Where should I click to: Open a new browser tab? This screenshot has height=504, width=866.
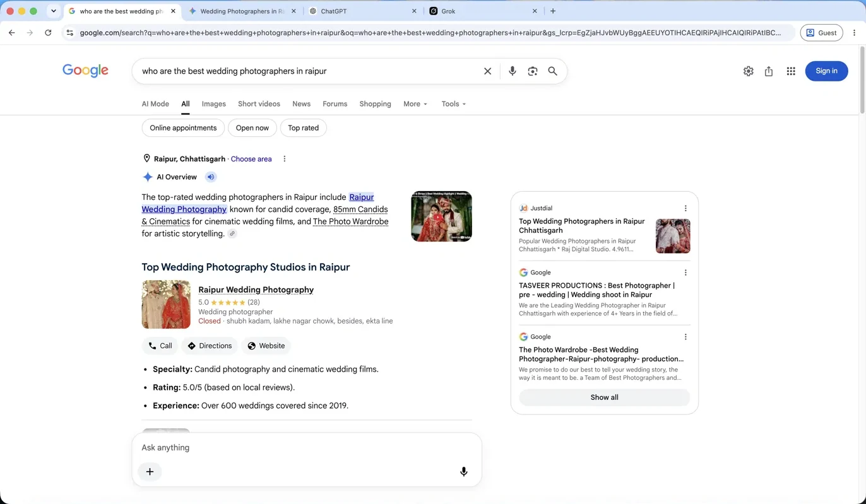tap(553, 11)
